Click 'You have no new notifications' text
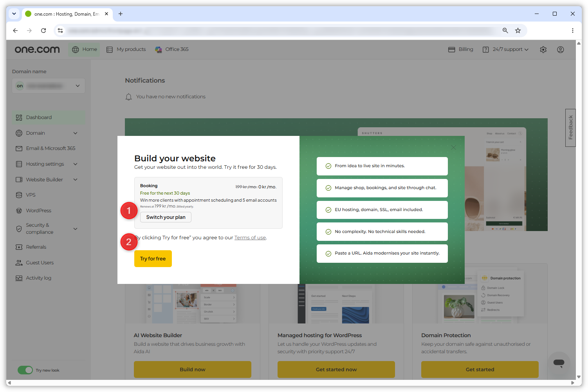588x392 pixels. [x=171, y=97]
